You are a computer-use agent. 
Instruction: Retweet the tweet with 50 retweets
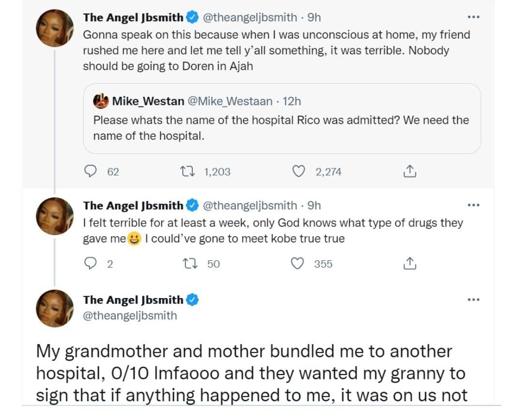[186, 264]
